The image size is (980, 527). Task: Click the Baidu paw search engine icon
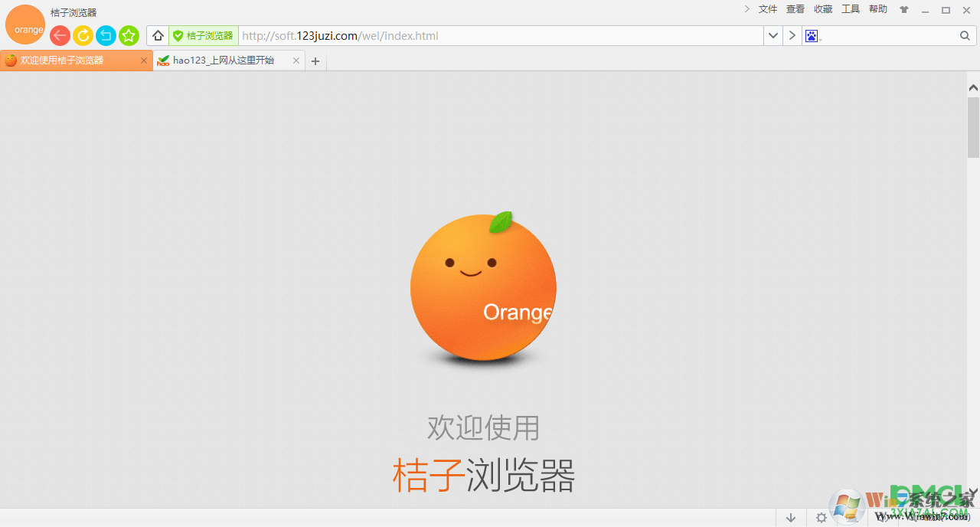click(x=812, y=35)
